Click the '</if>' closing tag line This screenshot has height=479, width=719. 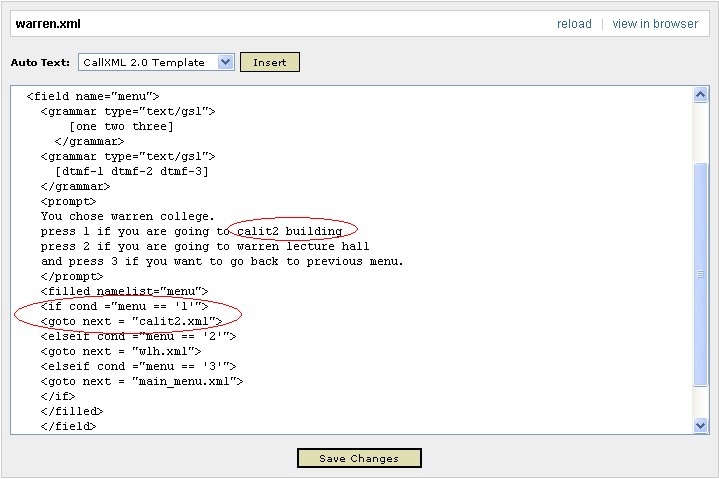pos(58,396)
